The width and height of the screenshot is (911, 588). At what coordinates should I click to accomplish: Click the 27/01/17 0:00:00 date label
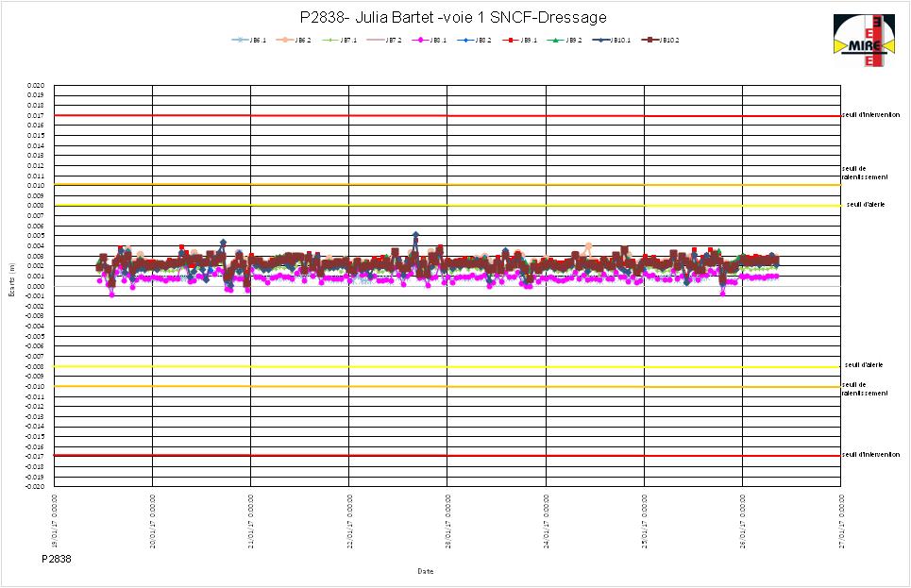point(841,521)
